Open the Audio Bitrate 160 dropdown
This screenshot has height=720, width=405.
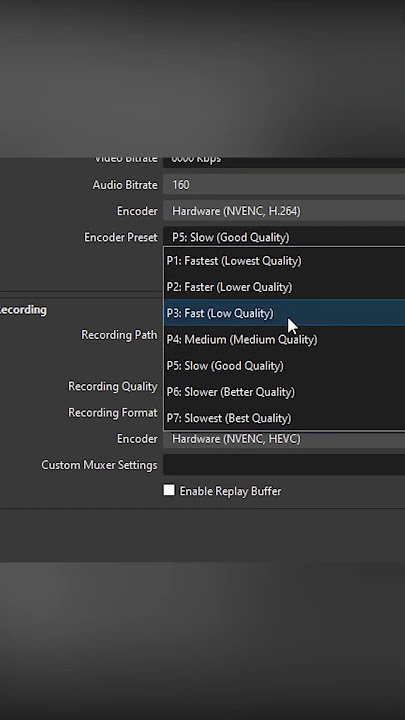tap(284, 185)
